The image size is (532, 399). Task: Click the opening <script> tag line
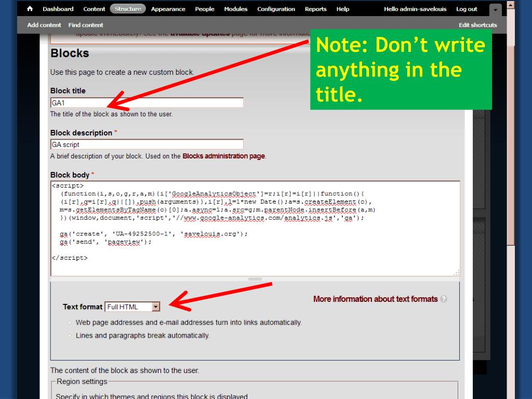68,185
